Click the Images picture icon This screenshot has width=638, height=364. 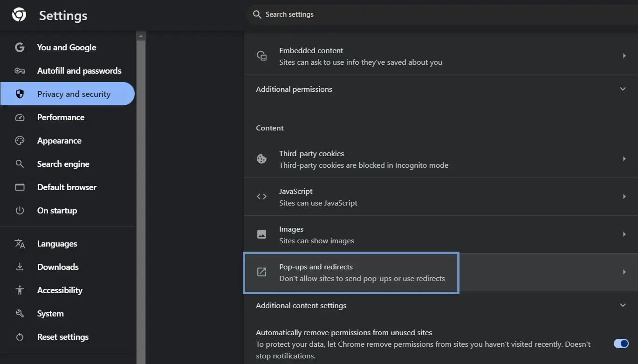pos(262,234)
